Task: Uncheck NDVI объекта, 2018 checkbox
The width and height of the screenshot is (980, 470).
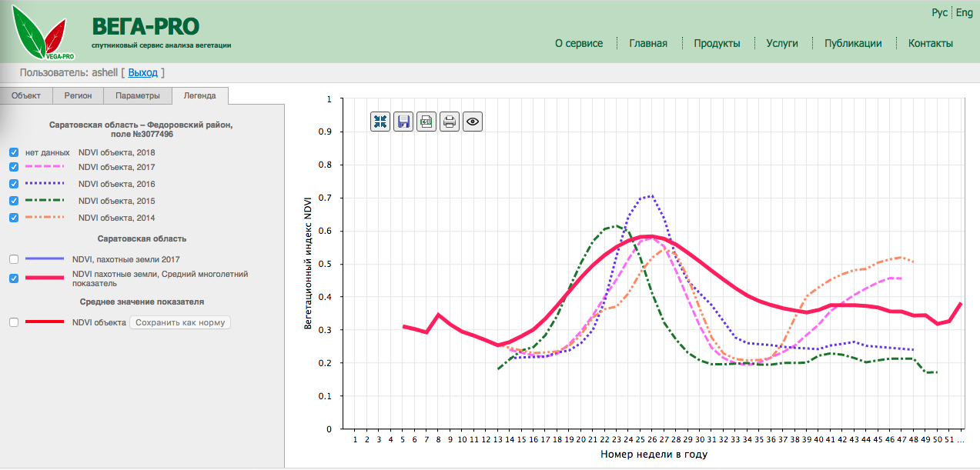Action: [14, 152]
